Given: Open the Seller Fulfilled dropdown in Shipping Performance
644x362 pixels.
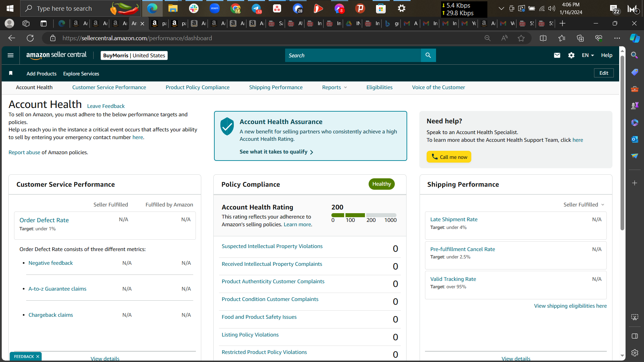Looking at the screenshot, I should point(584,205).
